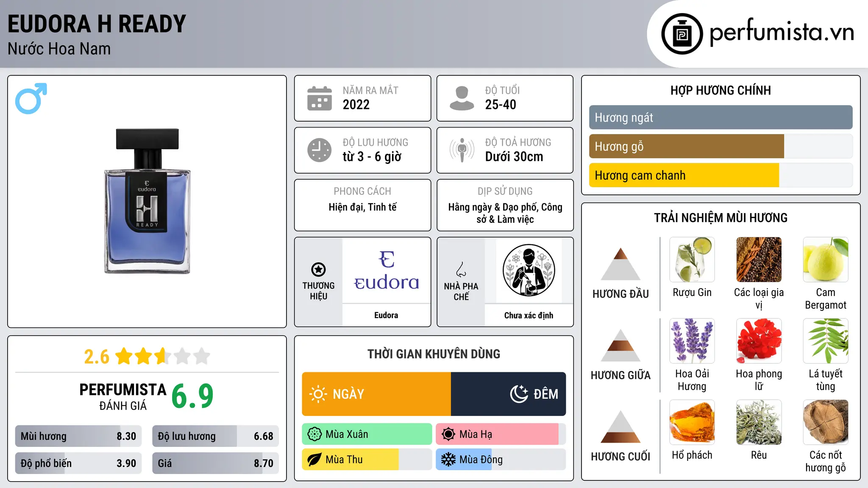Click the Dịp sử dụng occasion text

(x=505, y=213)
